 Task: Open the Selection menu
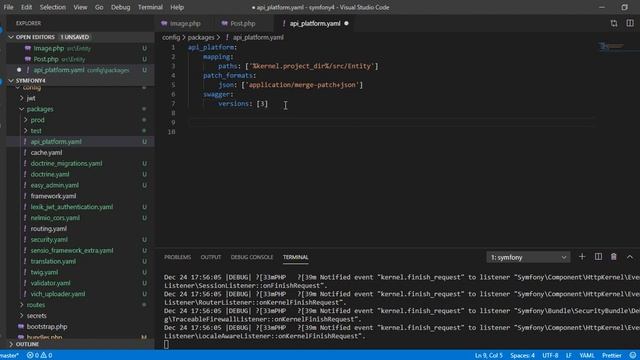53,7
